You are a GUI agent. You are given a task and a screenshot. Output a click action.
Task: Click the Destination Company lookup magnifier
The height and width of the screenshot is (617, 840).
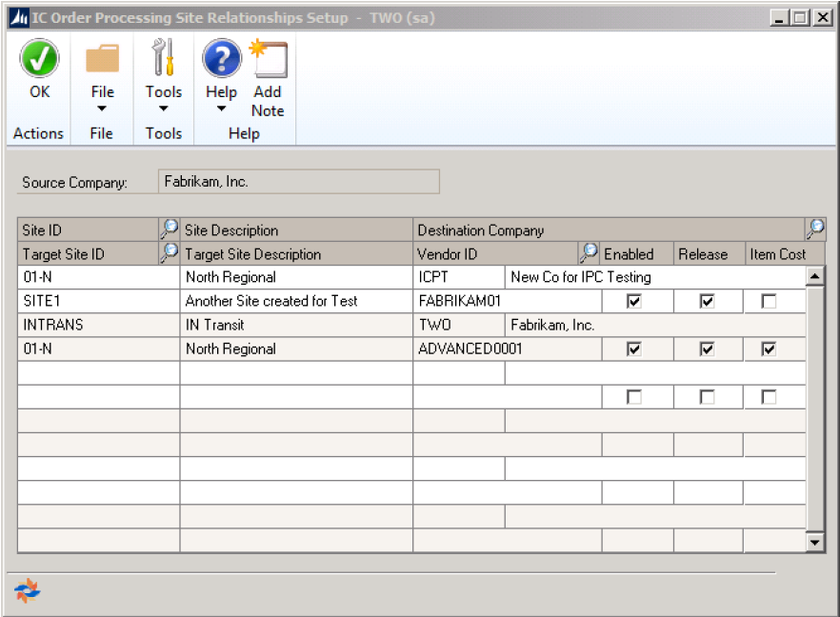click(815, 229)
